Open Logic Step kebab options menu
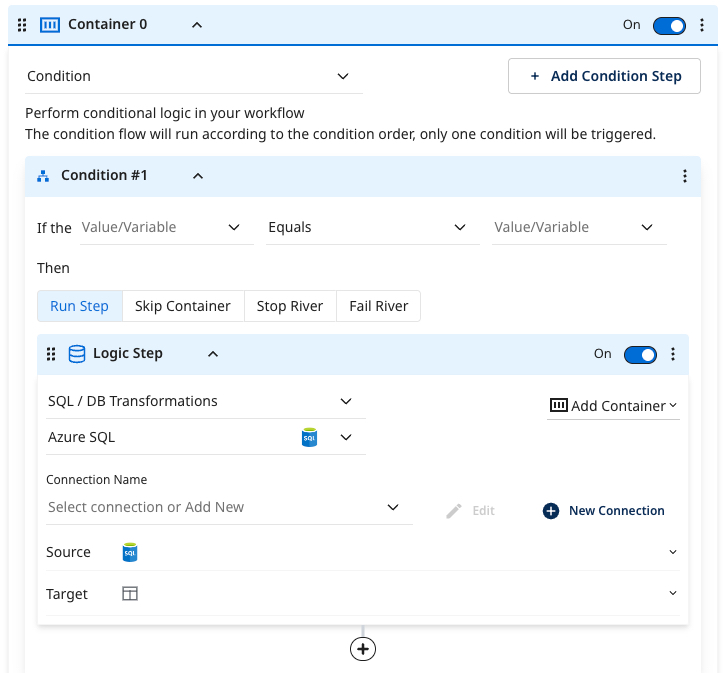This screenshot has height=673, width=723. (x=673, y=354)
